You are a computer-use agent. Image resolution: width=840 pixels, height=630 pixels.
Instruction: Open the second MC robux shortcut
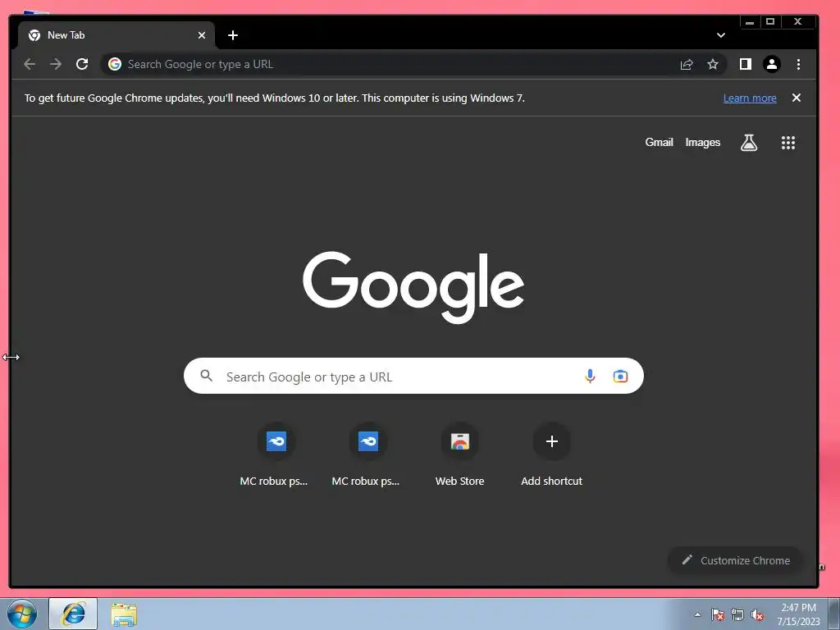point(367,454)
